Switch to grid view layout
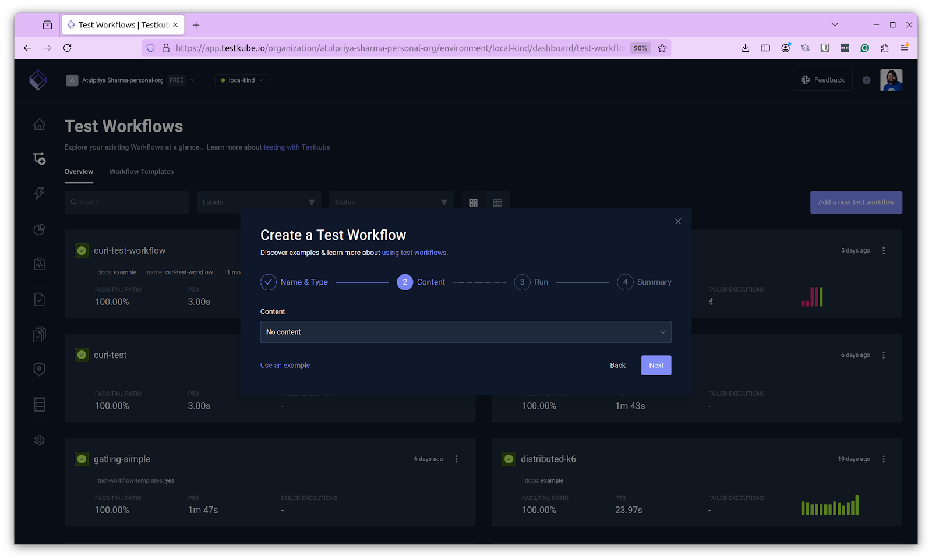932x560 pixels. (474, 203)
